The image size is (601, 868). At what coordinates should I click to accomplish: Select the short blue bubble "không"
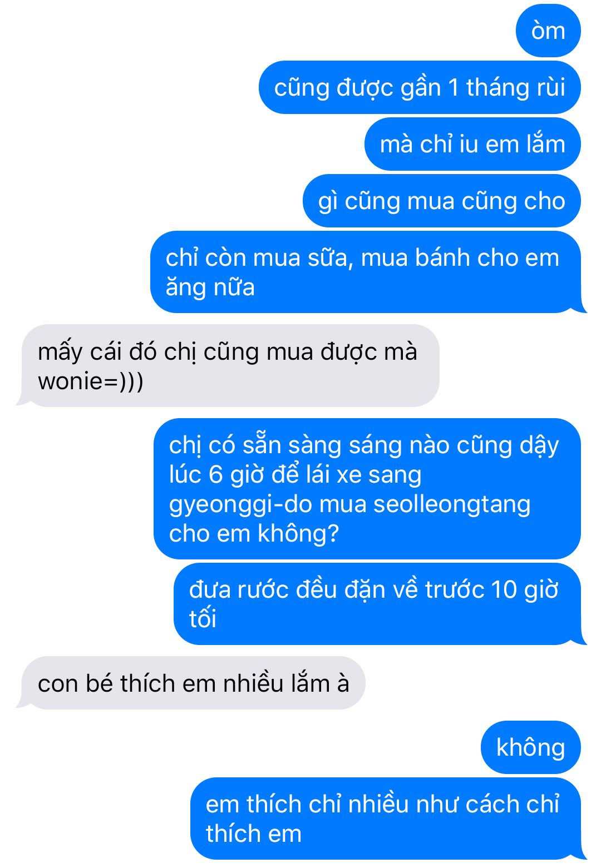[x=531, y=747]
